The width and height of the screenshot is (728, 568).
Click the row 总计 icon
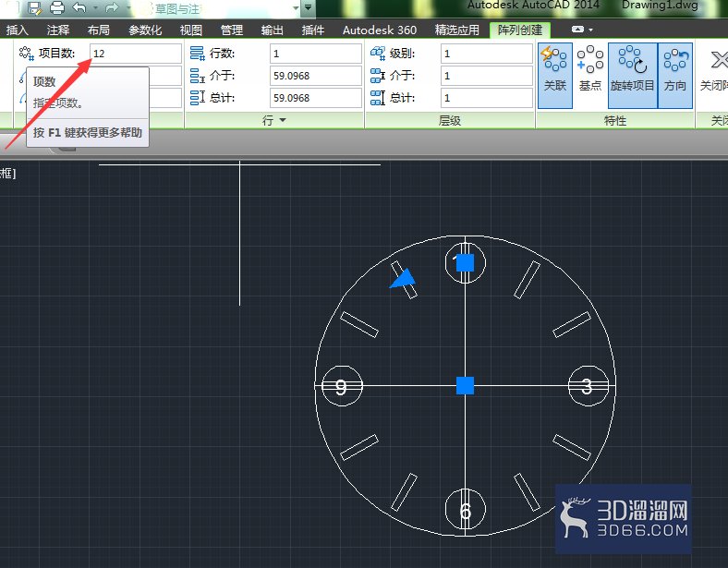point(198,98)
